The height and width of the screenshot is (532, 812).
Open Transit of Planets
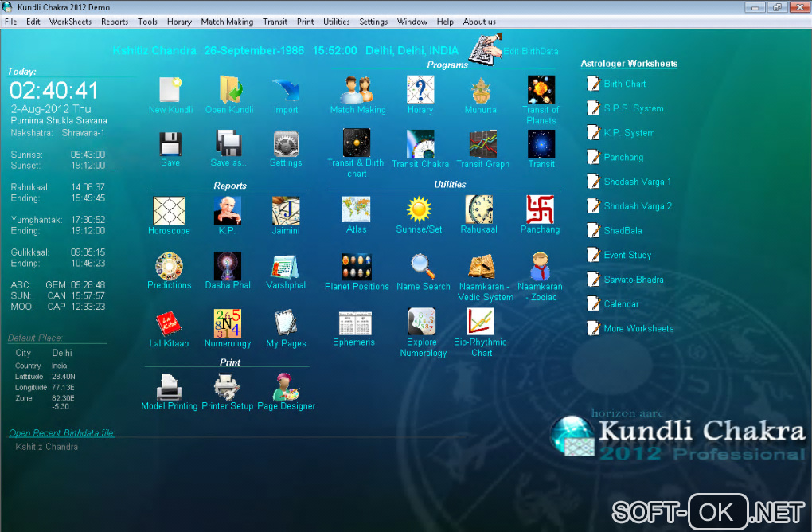(x=541, y=90)
